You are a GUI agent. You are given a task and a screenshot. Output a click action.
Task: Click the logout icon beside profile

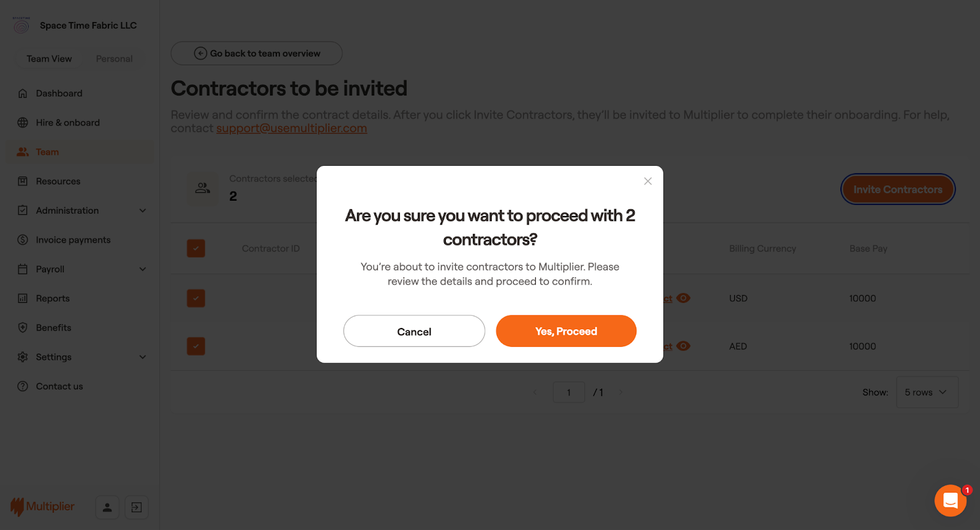click(x=137, y=507)
